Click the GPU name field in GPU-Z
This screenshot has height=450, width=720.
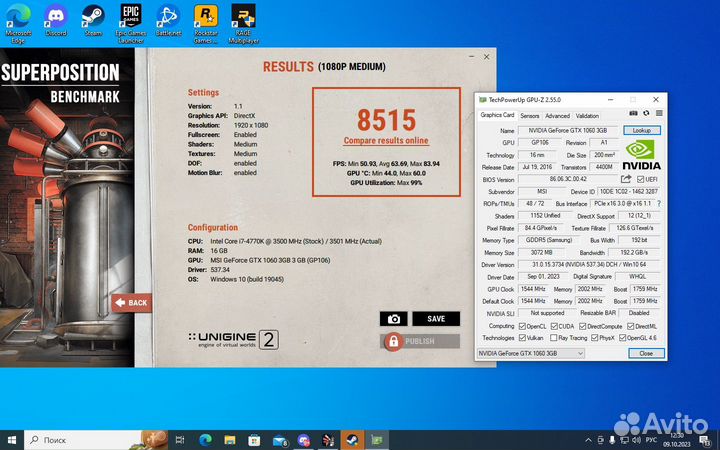coord(568,130)
